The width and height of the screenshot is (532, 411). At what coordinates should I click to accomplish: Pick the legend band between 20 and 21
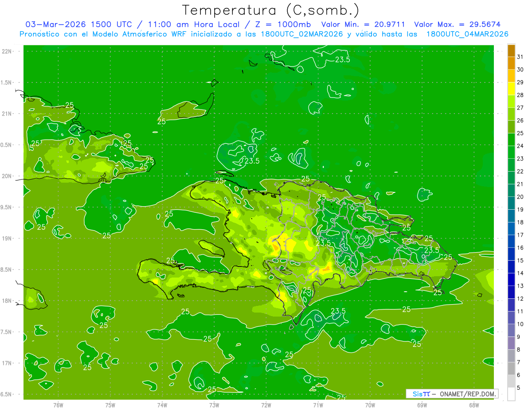point(511,191)
